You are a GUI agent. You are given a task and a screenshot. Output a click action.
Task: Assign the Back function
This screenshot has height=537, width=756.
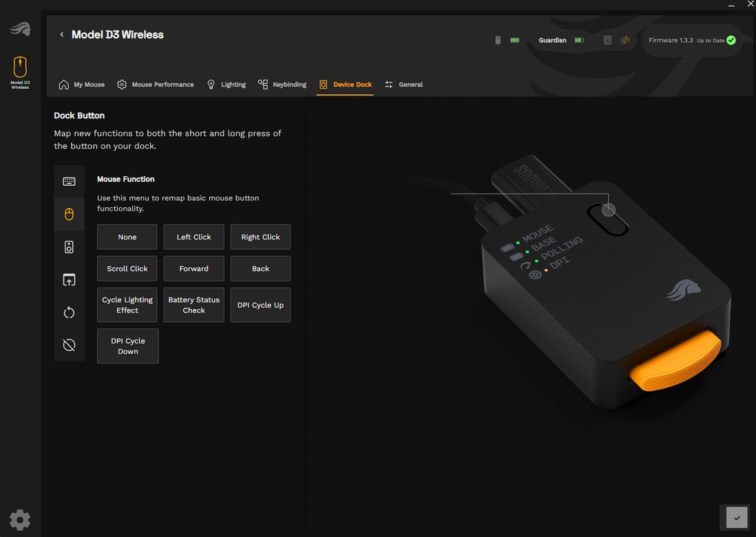click(x=260, y=268)
